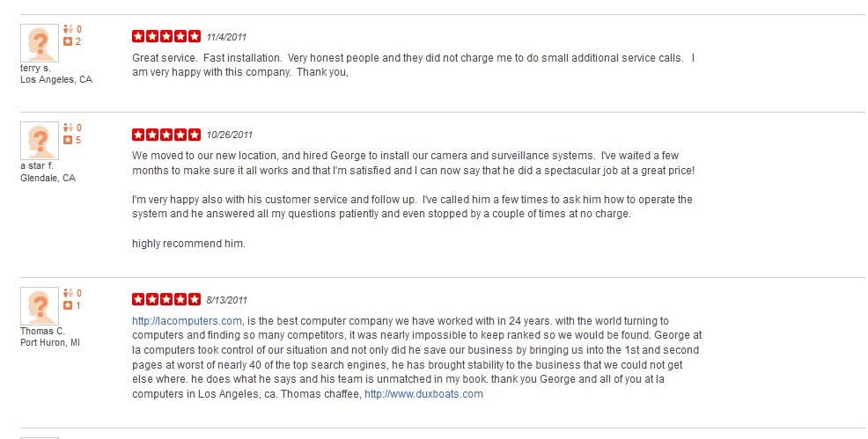The width and height of the screenshot is (868, 439).
Task: Open Thomas C. user name
Action: [x=42, y=331]
